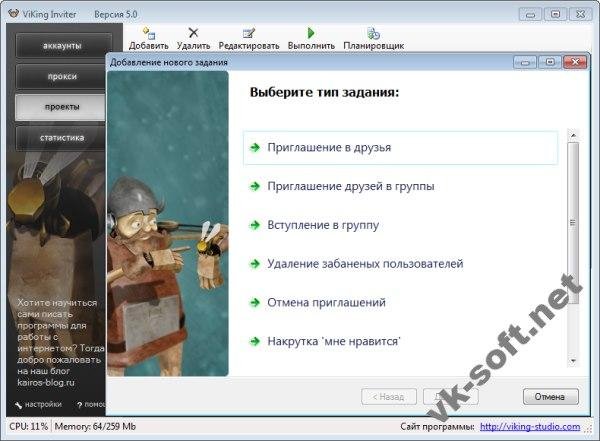The width and height of the screenshot is (600, 441).
Task: Click the Отмена button
Action: (x=551, y=397)
